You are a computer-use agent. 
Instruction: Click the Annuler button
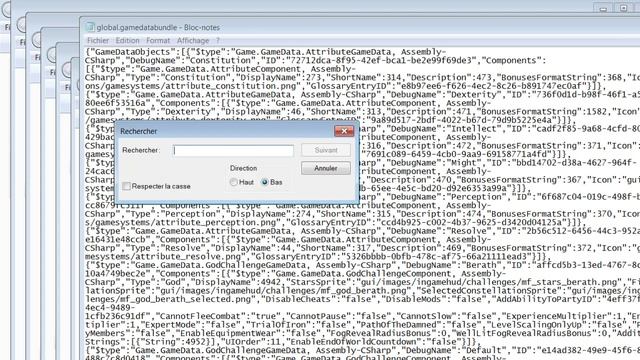[x=326, y=168]
